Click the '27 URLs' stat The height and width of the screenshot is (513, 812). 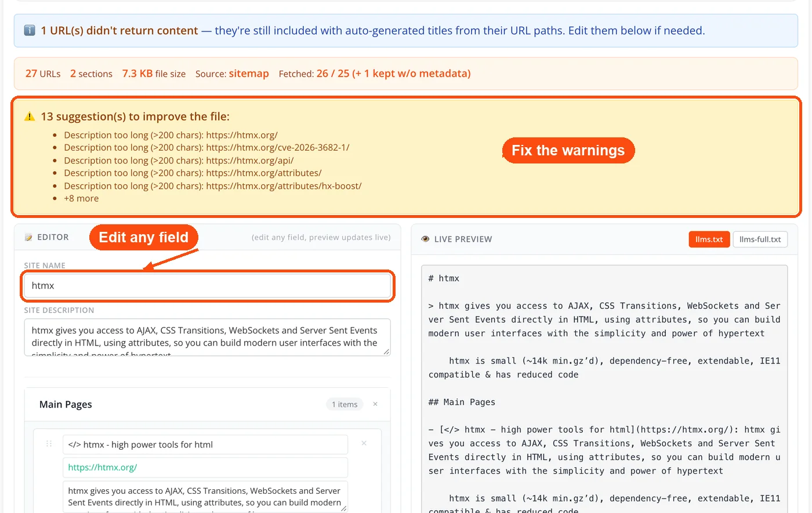pyautogui.click(x=43, y=74)
